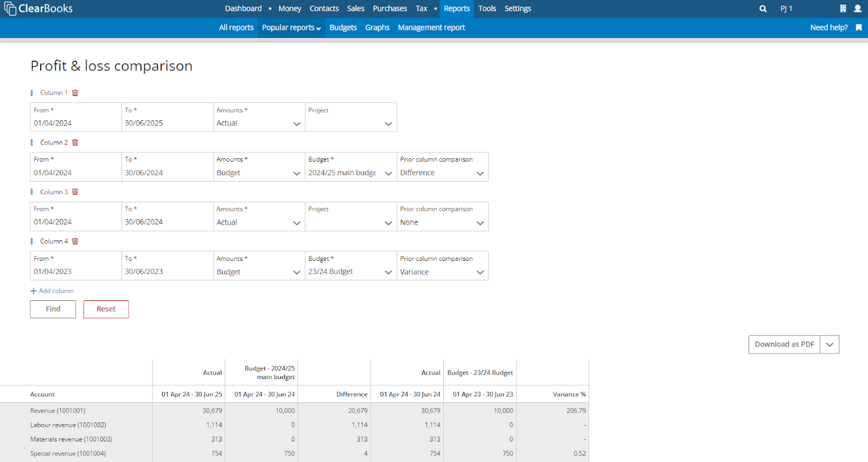Screen dimensions: 868x462
Task: Edit Column 4 From date 01/04/2023
Action: (x=76, y=266)
